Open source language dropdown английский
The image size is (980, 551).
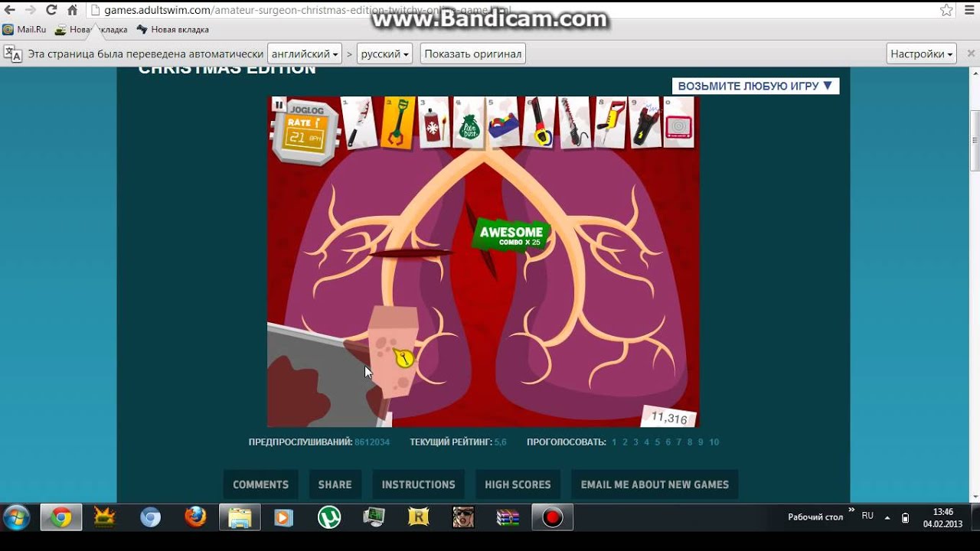305,54
